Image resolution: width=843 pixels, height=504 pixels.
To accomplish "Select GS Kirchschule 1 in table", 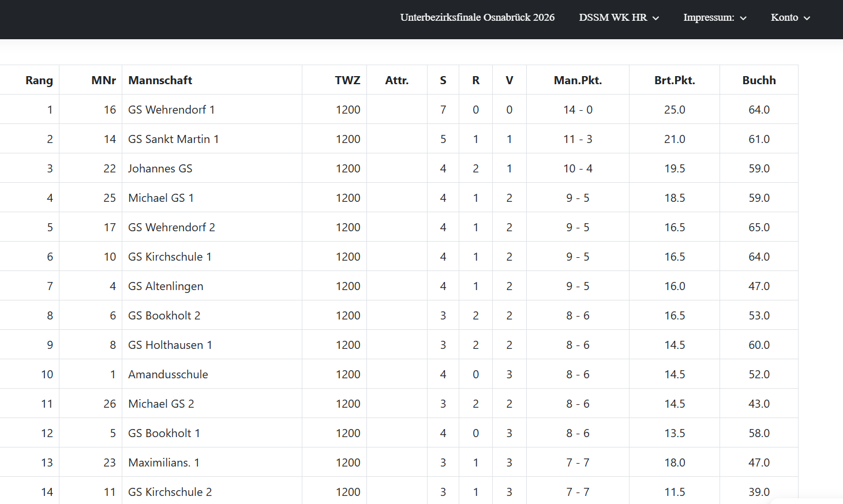I will (170, 257).
